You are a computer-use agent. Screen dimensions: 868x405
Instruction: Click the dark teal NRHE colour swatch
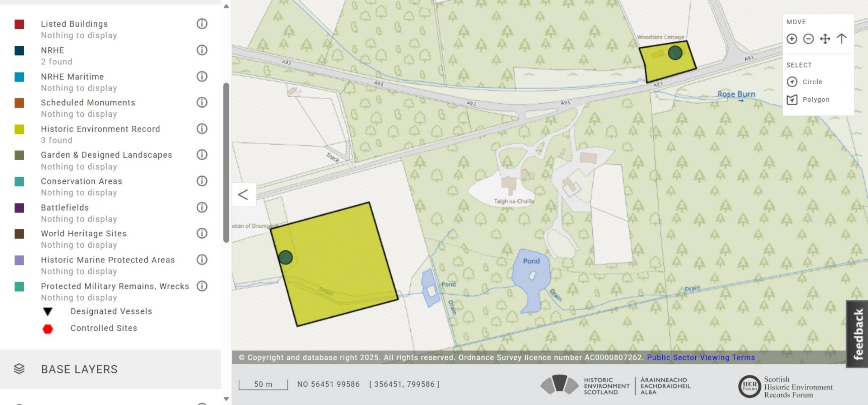pyautogui.click(x=19, y=51)
